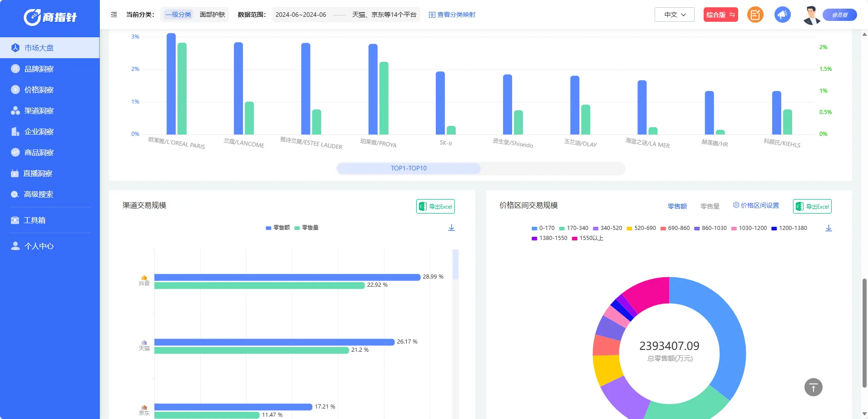The height and width of the screenshot is (419, 868).
Task: Click the channel chart vertical zoom slider
Action: tap(455, 264)
